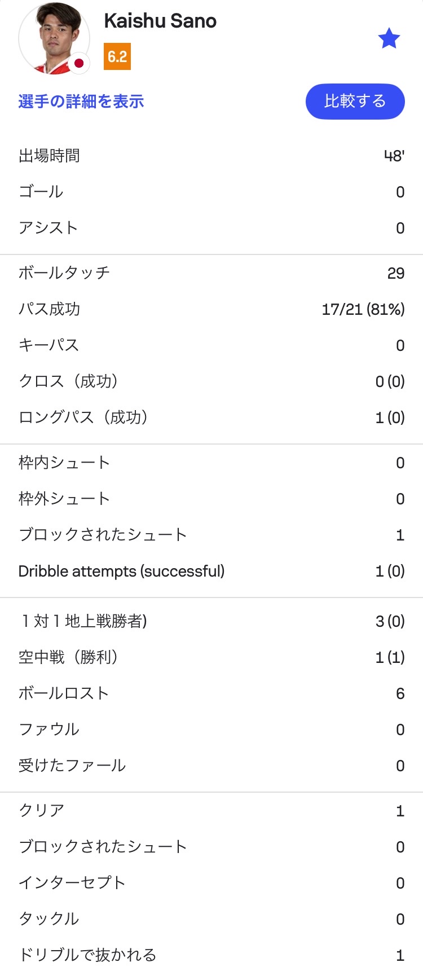Click the 17/21 (81%) pass value
The image size is (423, 980).
(x=363, y=309)
